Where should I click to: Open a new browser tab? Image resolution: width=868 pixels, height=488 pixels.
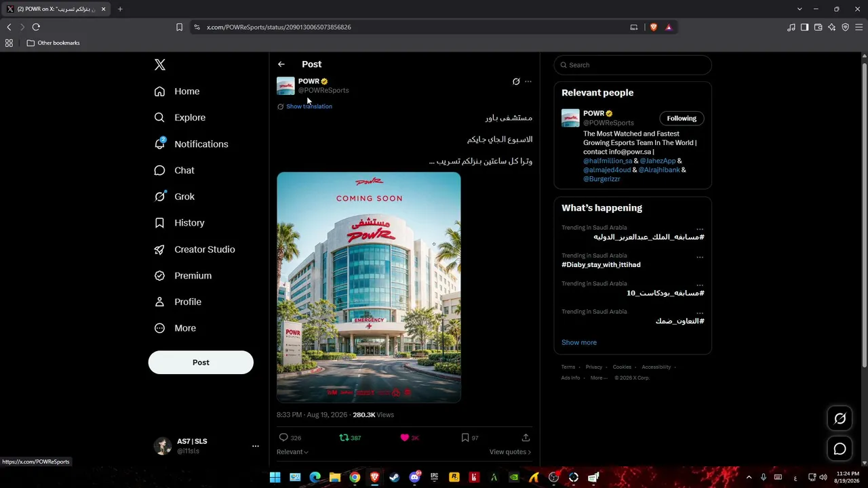coord(120,9)
